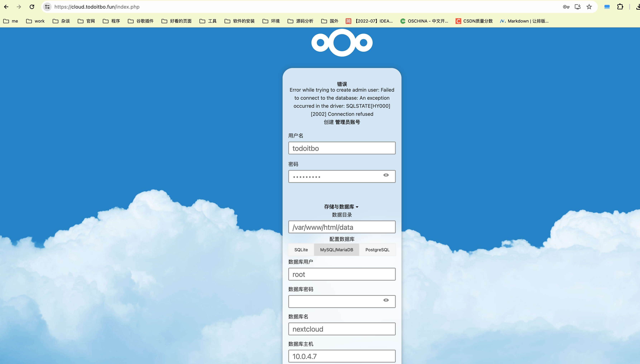640x364 pixels.
Task: Open the '软件的安装' bookmarks folder
Action: pyautogui.click(x=240, y=21)
